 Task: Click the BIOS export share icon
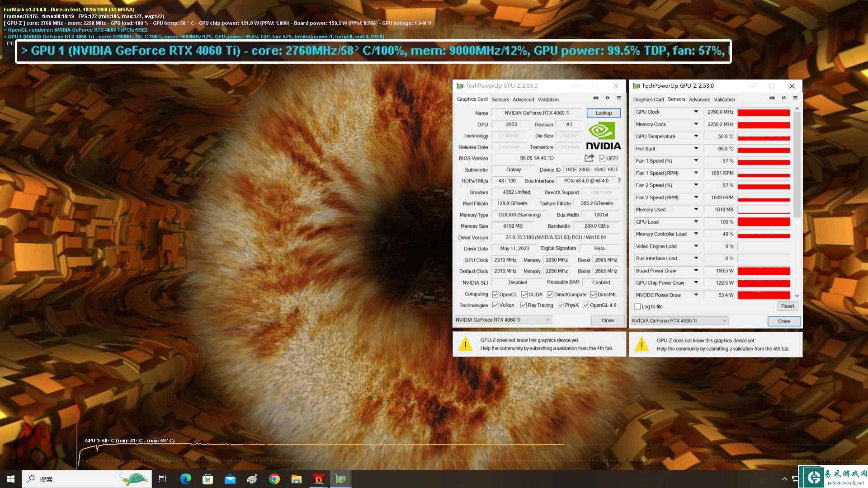(x=589, y=158)
